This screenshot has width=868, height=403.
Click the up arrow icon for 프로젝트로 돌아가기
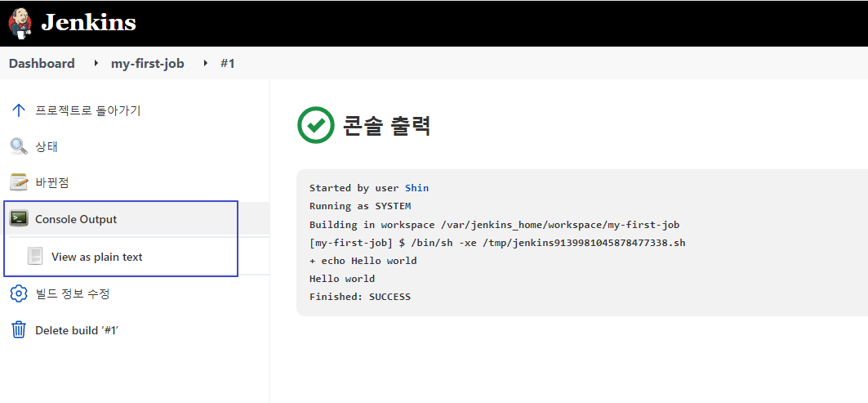18,110
